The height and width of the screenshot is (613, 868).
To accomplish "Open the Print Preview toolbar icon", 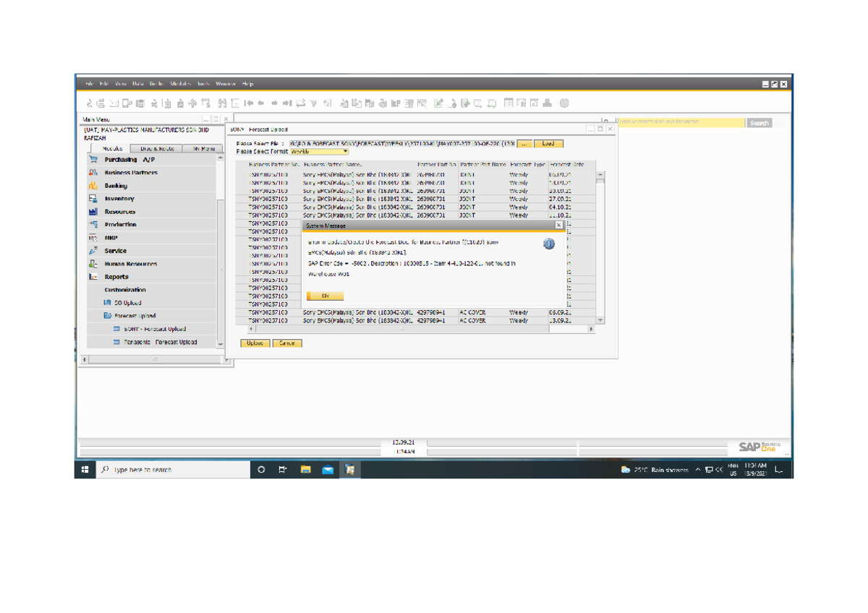I will tap(89, 102).
